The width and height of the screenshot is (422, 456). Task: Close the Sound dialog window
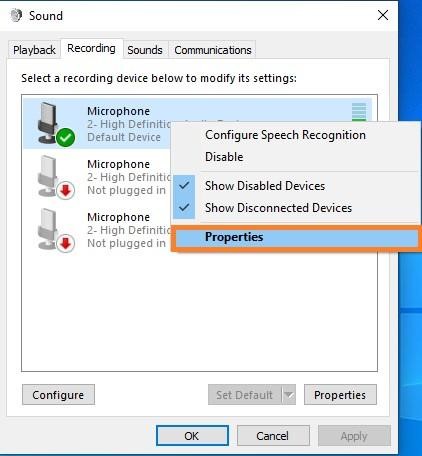[x=383, y=15]
